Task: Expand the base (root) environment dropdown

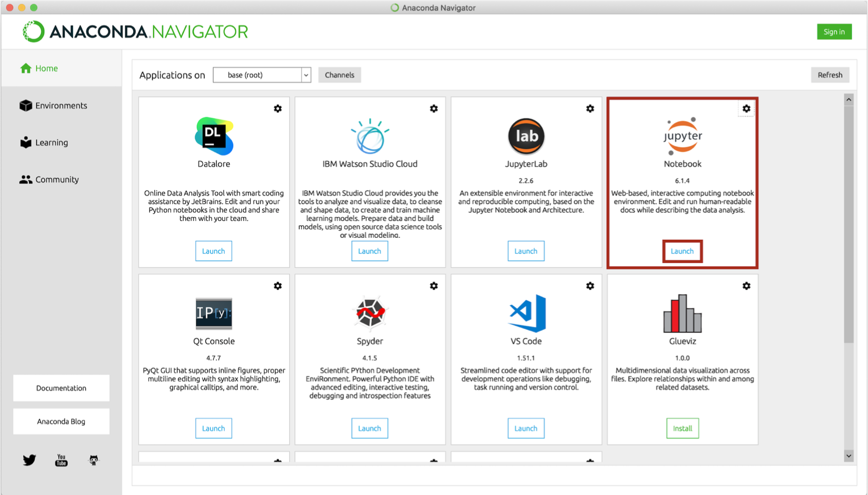Action: [305, 75]
